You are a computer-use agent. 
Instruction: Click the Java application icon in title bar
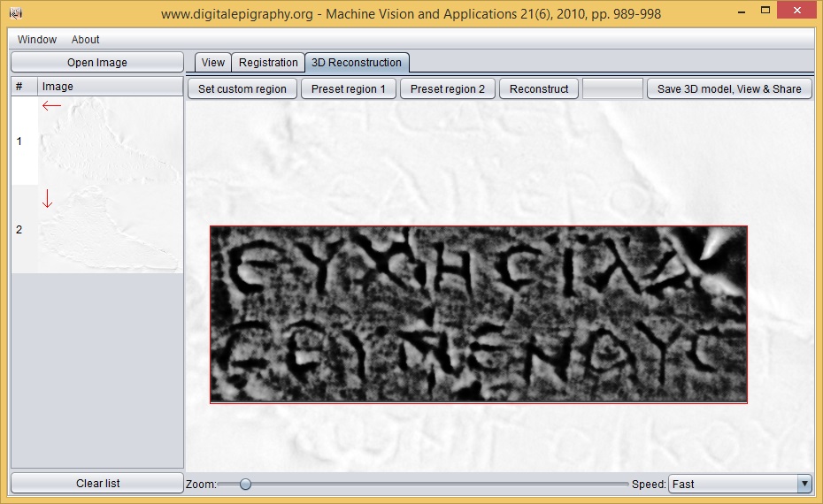[15, 13]
